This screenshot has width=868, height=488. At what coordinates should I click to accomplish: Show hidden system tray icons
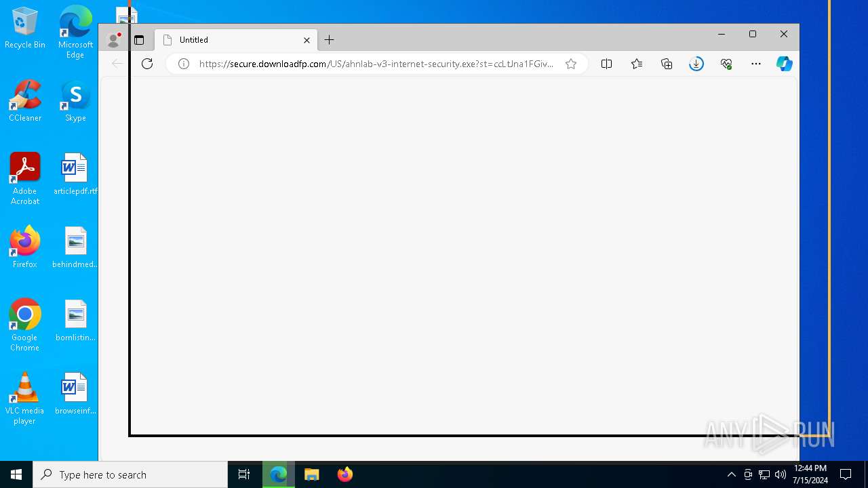pos(732,474)
